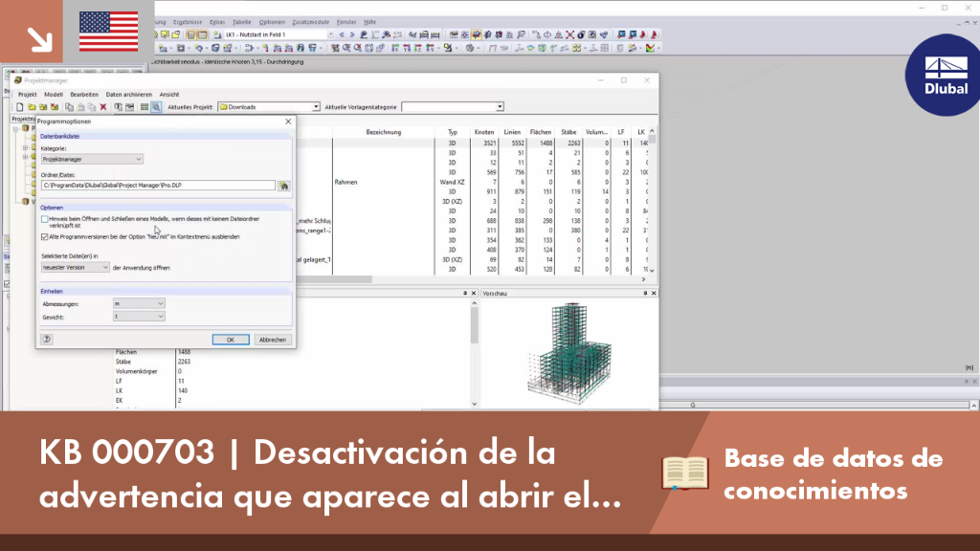
Task: Click the red X delete icon in toolbar
Action: click(103, 107)
